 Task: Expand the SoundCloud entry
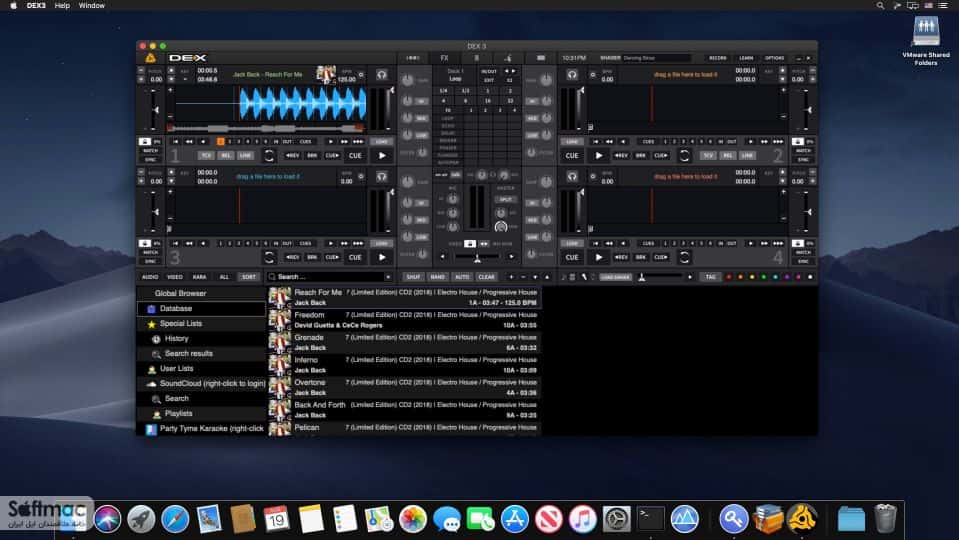point(202,383)
